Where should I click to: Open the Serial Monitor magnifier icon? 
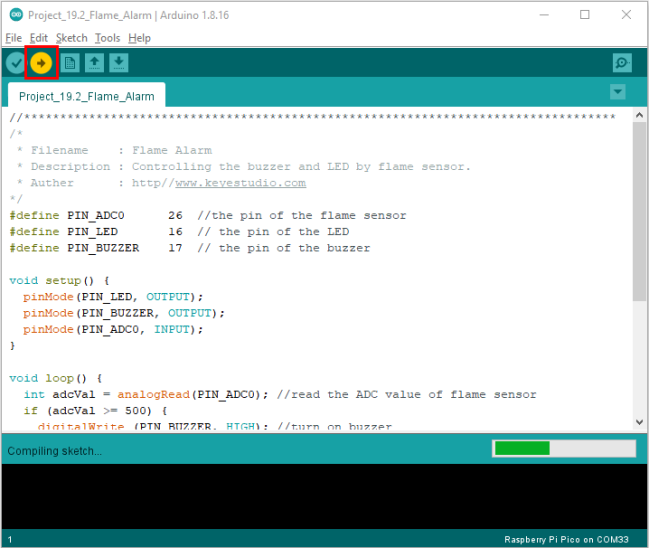point(622,63)
